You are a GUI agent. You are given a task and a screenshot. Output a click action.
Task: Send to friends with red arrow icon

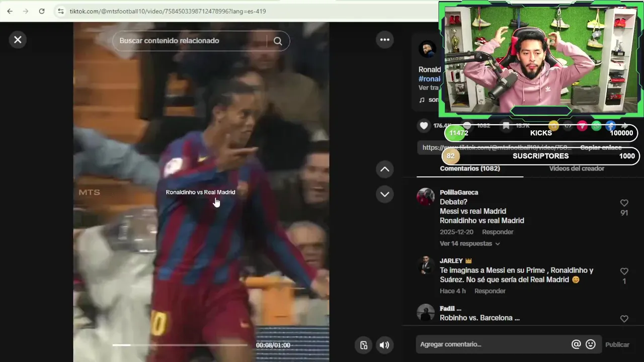coord(582,126)
